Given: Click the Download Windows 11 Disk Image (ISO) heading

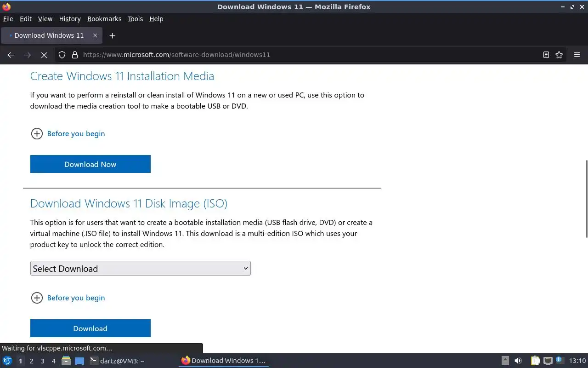Looking at the screenshot, I should tap(129, 203).
